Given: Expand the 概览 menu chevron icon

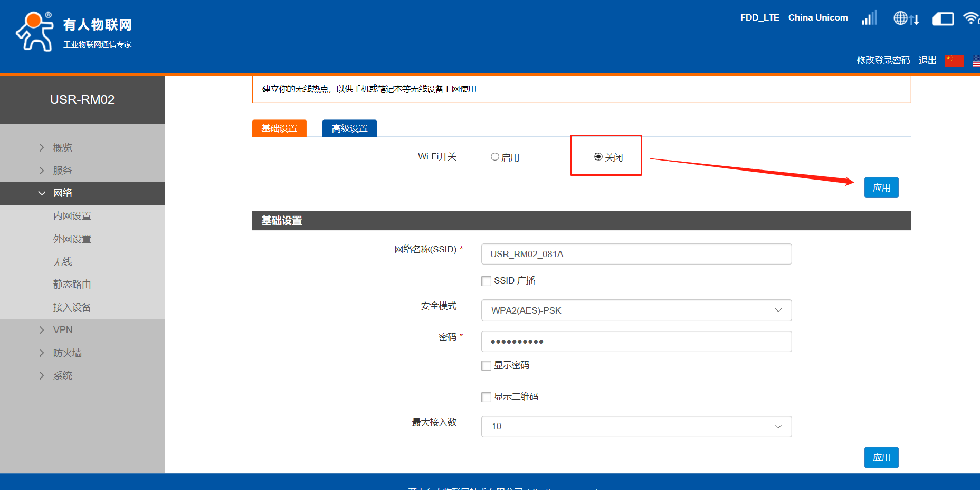Looking at the screenshot, I should coord(42,148).
